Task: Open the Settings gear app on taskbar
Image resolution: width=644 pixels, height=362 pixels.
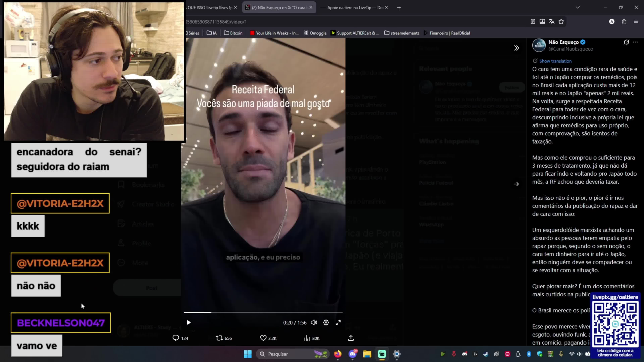Action: (397, 354)
